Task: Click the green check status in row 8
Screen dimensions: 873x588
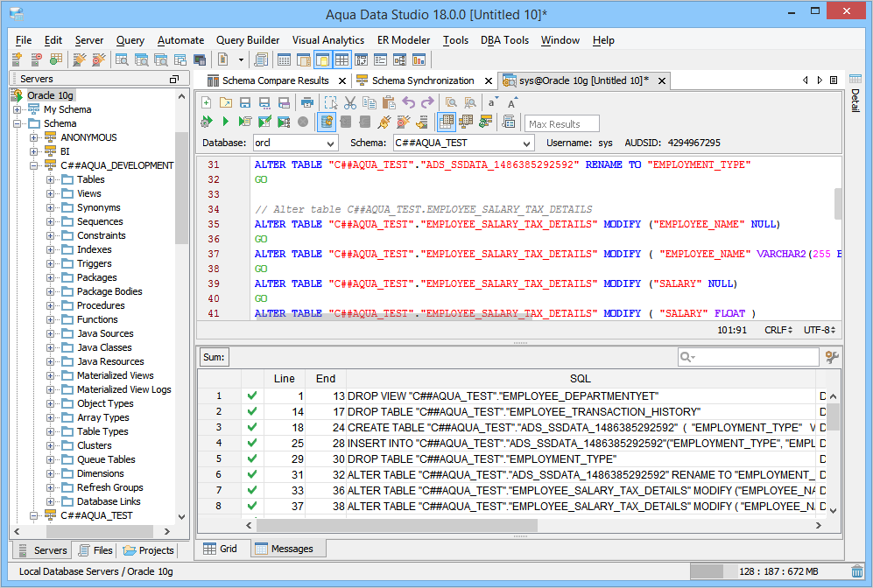Action: 252,506
